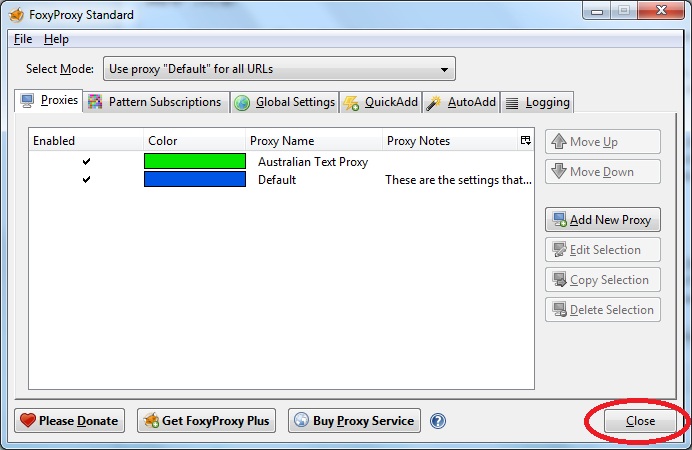Switch to the Pattern Subscriptions tab

(156, 102)
